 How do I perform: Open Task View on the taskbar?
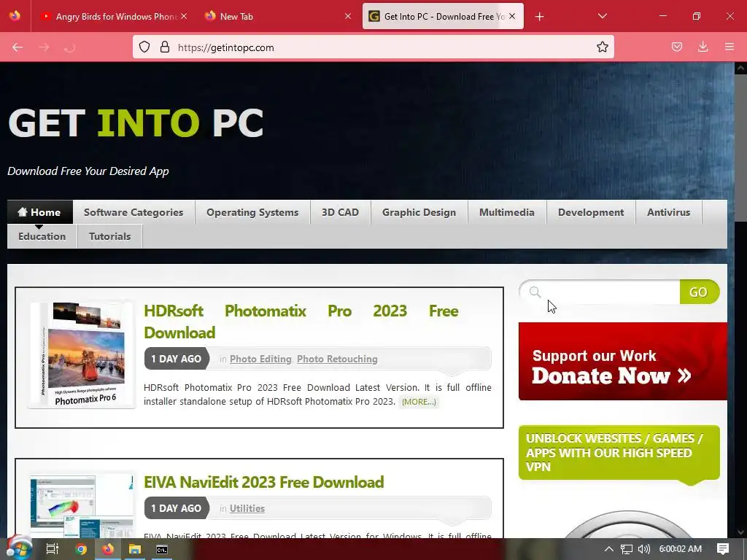(53, 549)
